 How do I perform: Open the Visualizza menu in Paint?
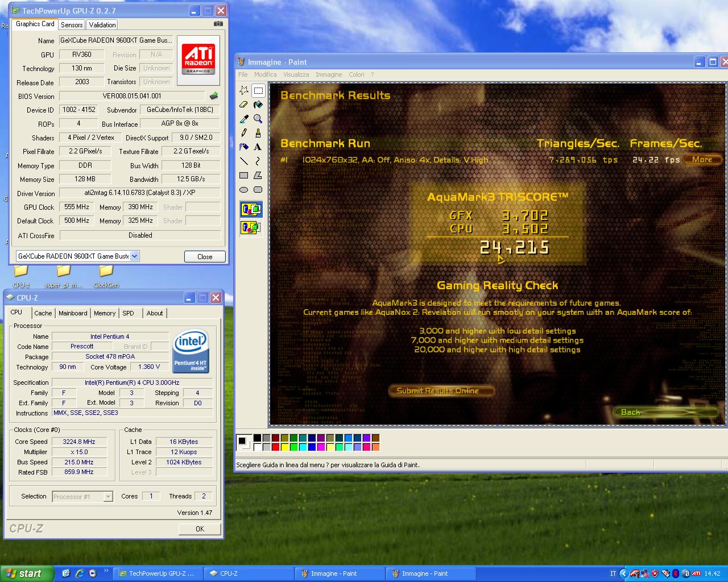[296, 74]
